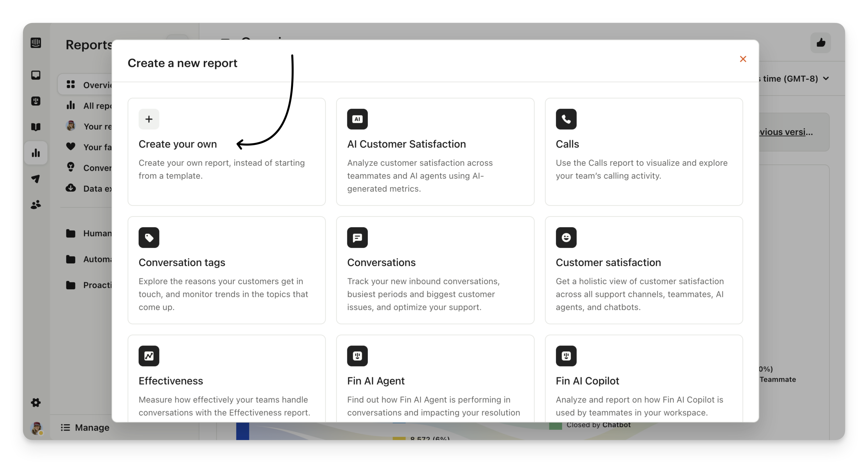Close the Create a new report dialog

click(x=743, y=59)
